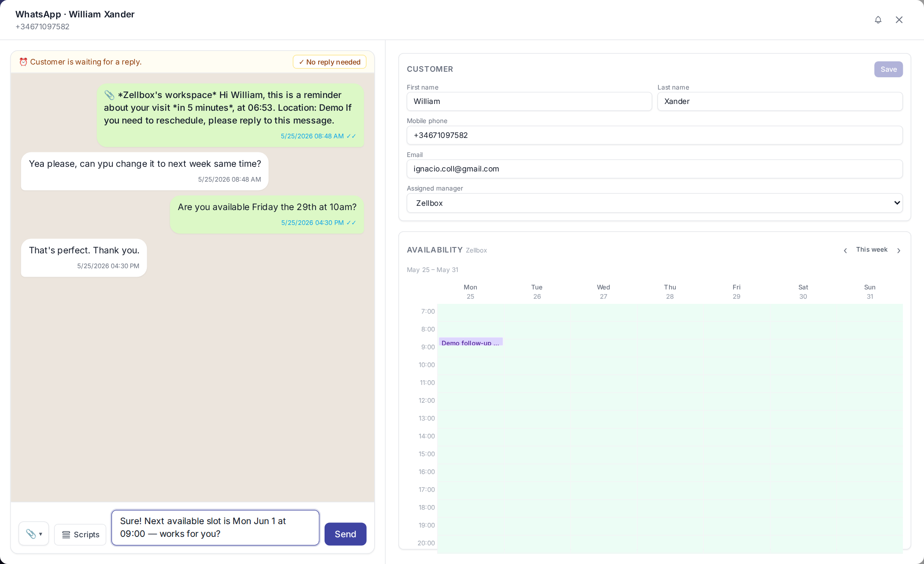924x564 pixels.
Task: Open the Scripts menu
Action: click(80, 534)
